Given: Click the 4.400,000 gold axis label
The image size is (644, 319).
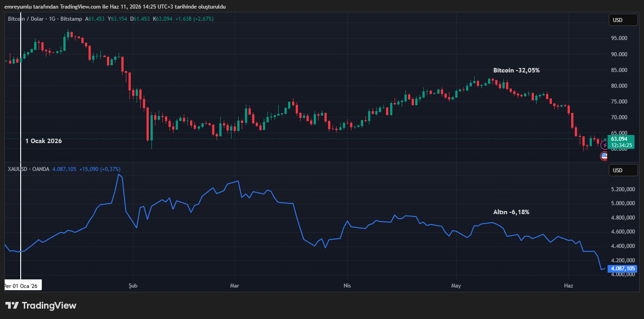Looking at the screenshot, I should tap(622, 247).
